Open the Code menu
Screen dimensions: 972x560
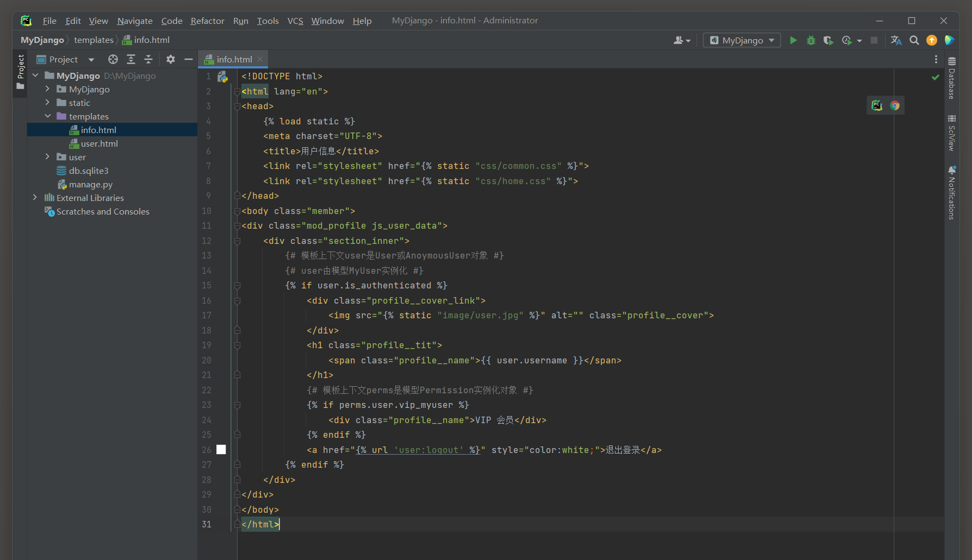click(x=172, y=21)
